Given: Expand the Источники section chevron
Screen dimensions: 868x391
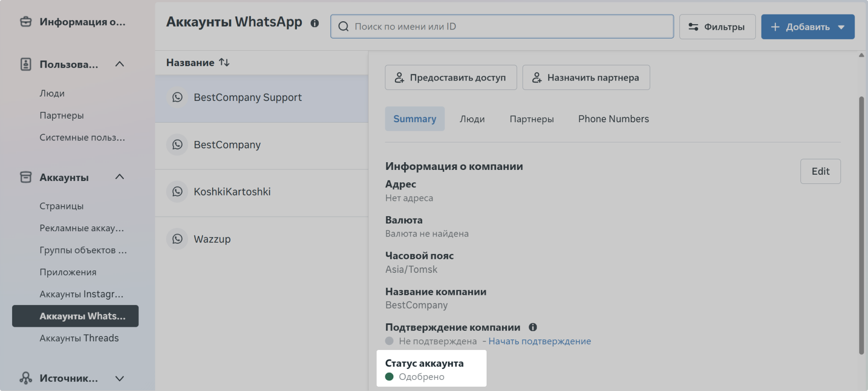Looking at the screenshot, I should tap(120, 378).
